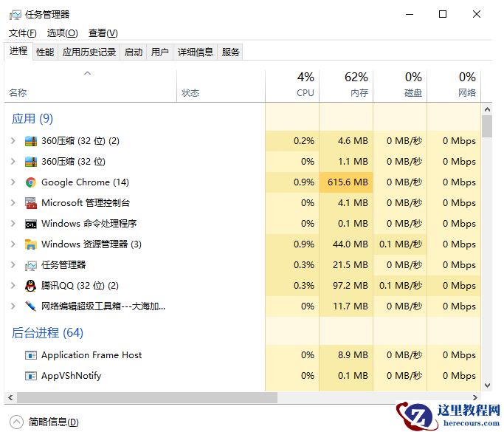This screenshot has height=432, width=504.
Task: Click the 简略信息(D) link
Action: (x=53, y=422)
